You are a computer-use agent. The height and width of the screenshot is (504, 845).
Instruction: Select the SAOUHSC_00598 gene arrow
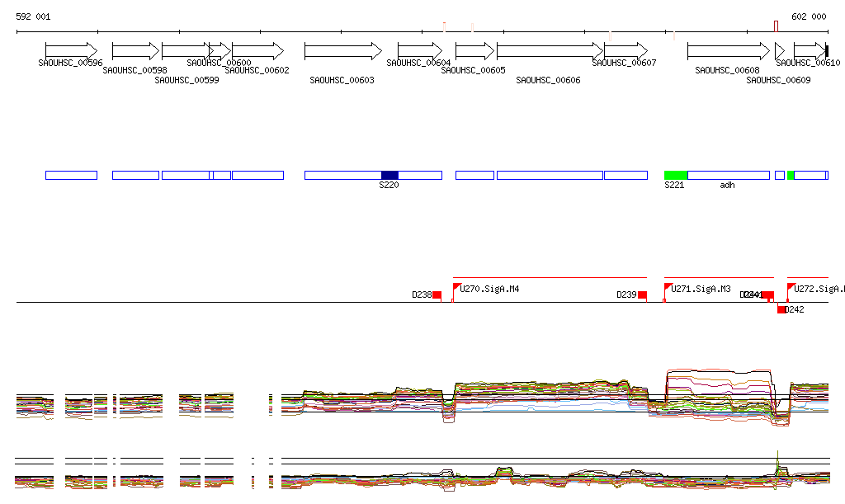[136, 51]
